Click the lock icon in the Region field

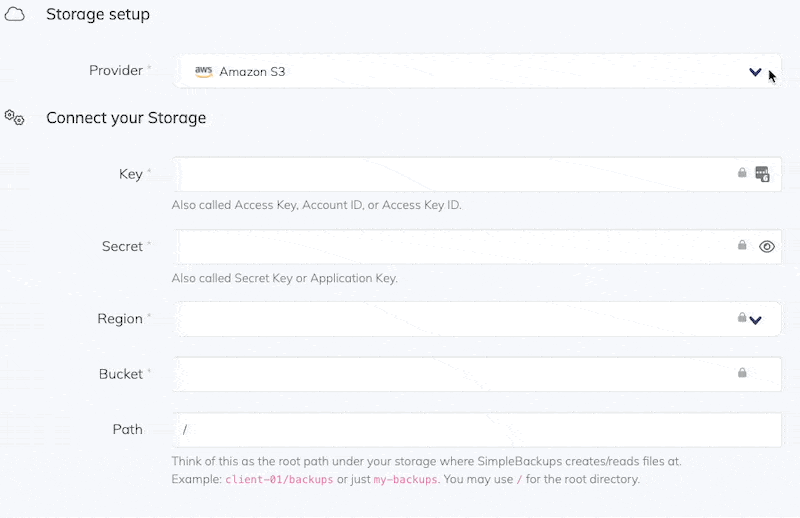[x=742, y=318]
